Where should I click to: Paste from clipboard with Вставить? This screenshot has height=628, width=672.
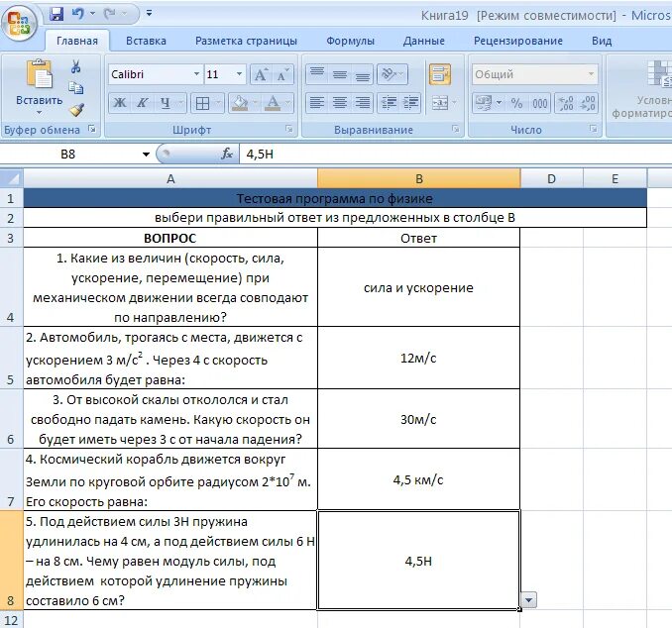pyautogui.click(x=39, y=88)
